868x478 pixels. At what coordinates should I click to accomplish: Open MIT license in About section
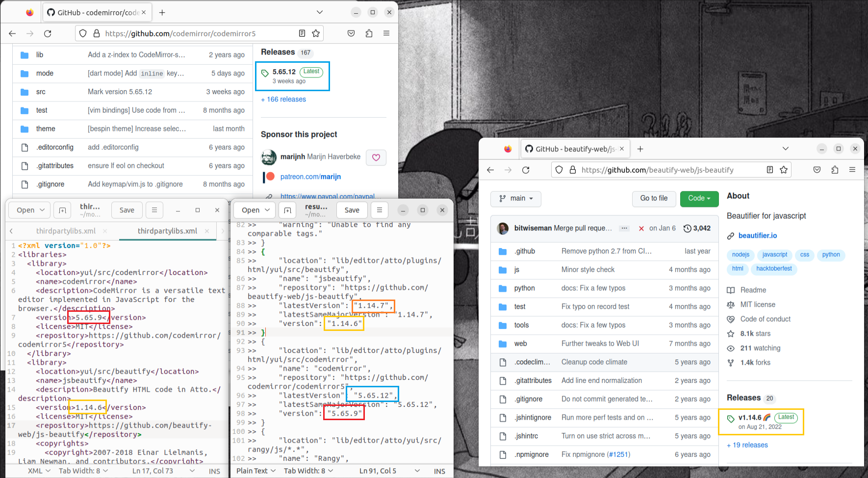click(x=758, y=304)
